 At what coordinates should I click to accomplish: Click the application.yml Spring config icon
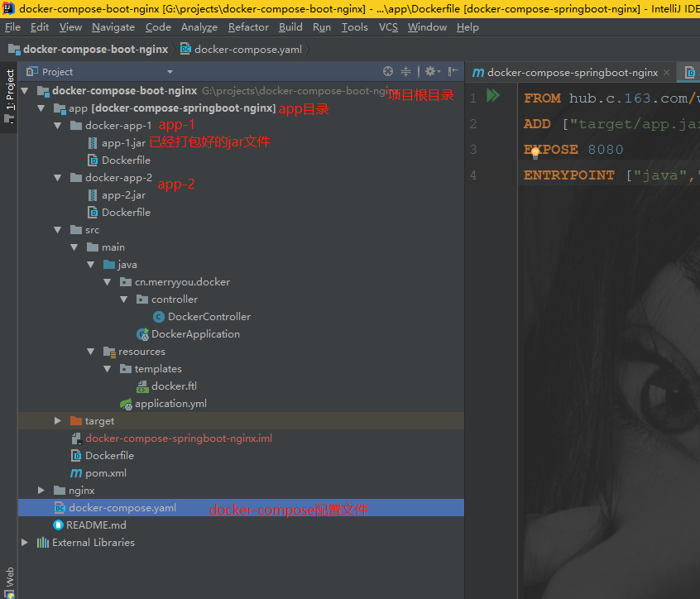click(126, 404)
